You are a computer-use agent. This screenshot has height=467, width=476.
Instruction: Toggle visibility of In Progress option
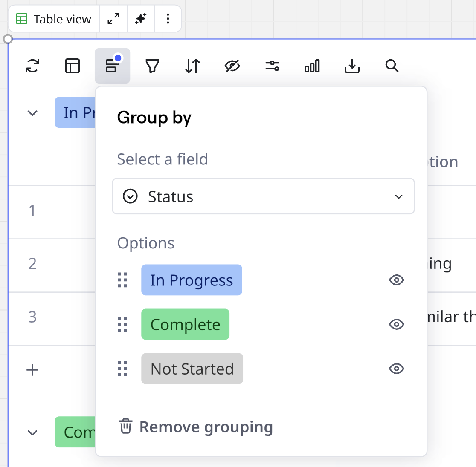click(x=396, y=280)
